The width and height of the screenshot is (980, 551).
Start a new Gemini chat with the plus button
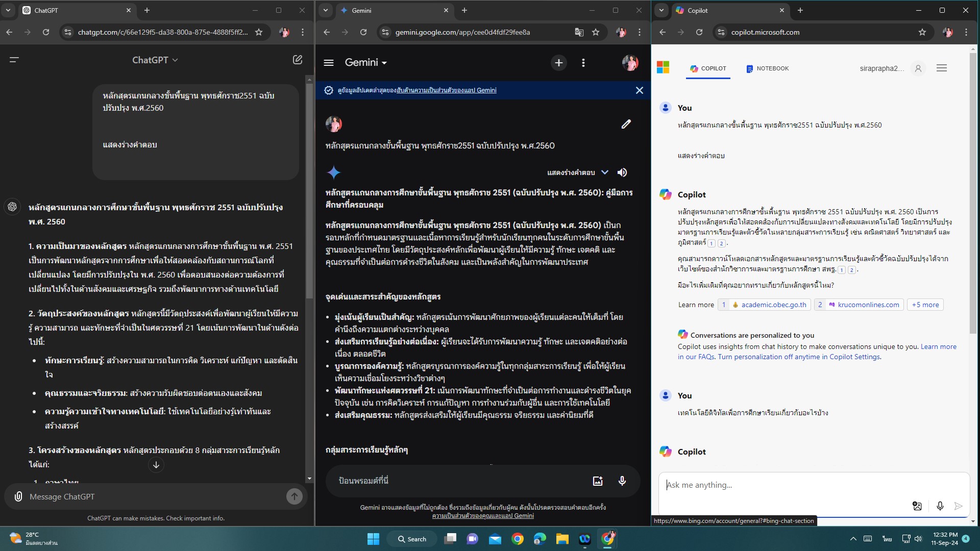click(x=559, y=62)
